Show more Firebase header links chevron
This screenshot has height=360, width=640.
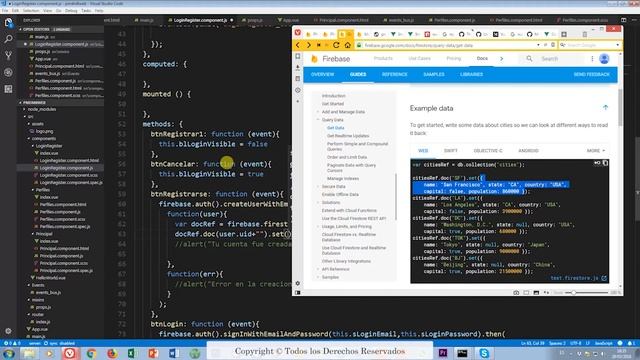(502, 59)
